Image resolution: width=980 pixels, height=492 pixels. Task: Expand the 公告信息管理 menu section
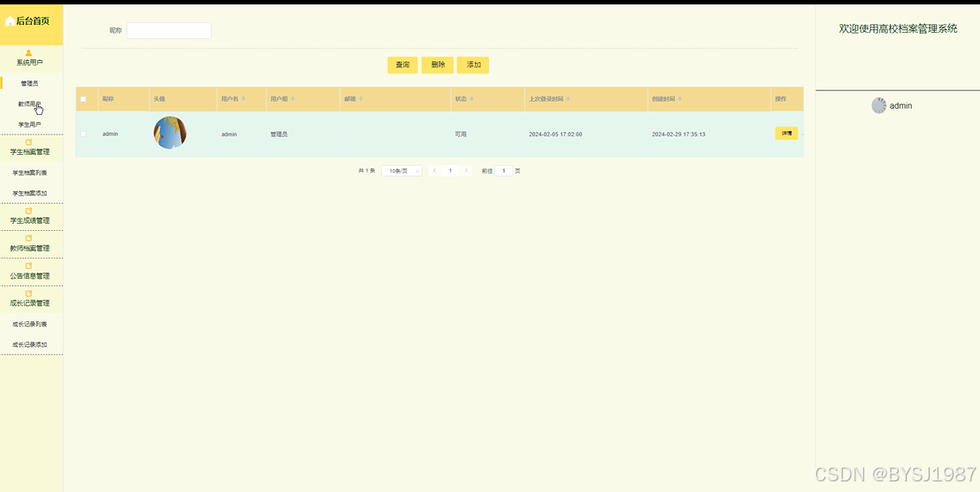click(x=31, y=272)
